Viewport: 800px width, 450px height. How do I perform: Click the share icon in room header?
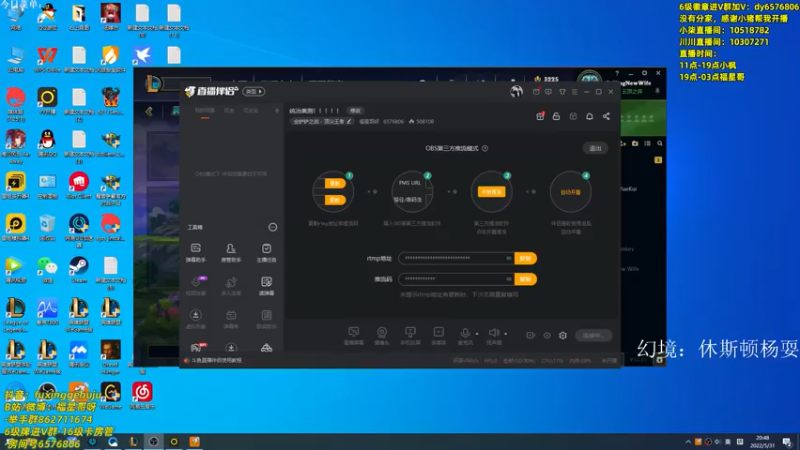point(606,116)
